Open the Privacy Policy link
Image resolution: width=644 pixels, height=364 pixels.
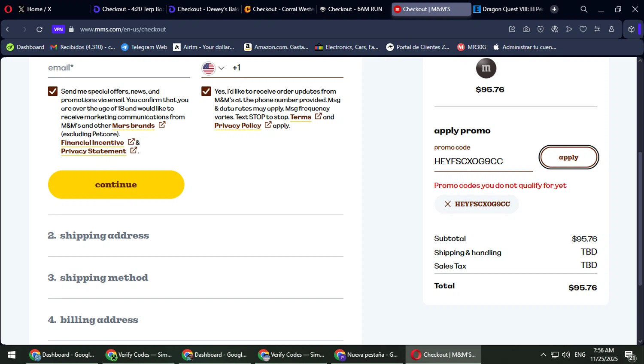pos(237,125)
